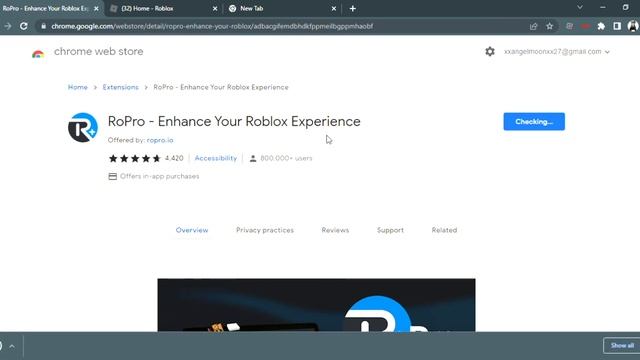Click the RoPro extension logo icon
640x360 pixels.
pos(83,127)
